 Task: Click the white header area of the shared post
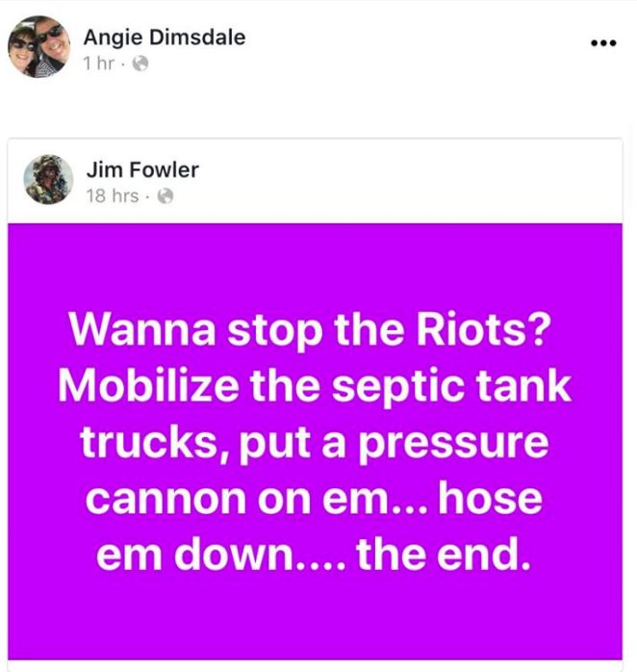point(315,181)
